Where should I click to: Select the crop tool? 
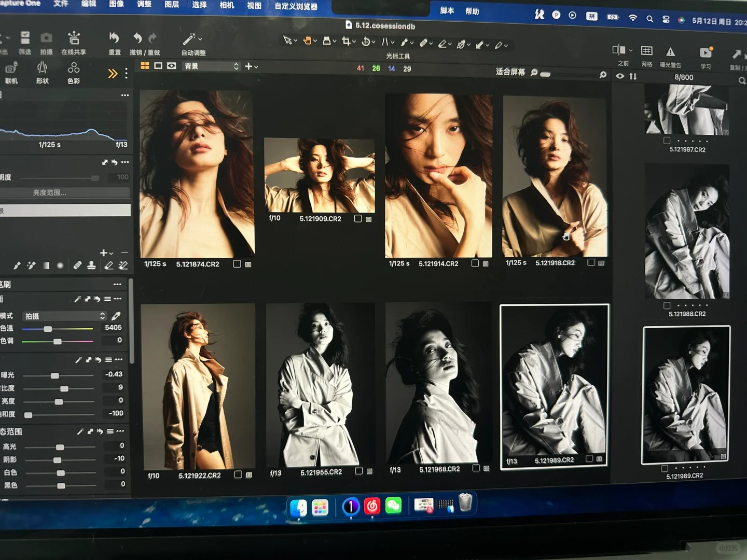coord(346,41)
